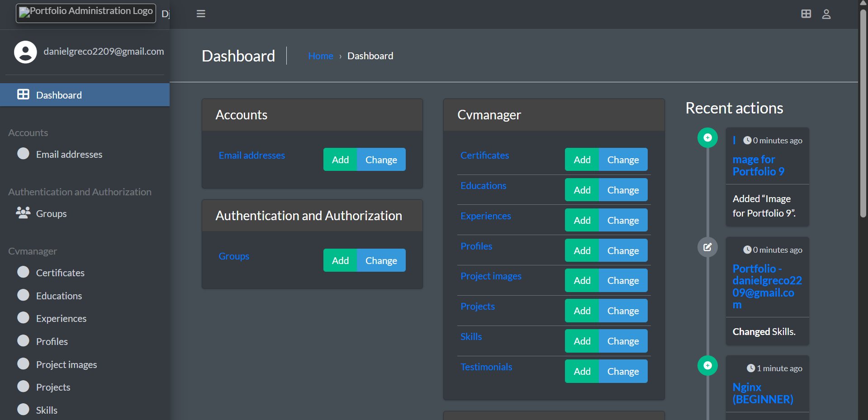Open the Experiences link in Cvmanager card

[x=485, y=216]
